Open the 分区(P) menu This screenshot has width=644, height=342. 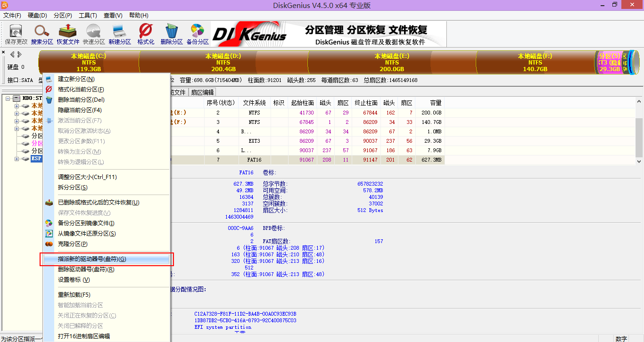[x=63, y=16]
